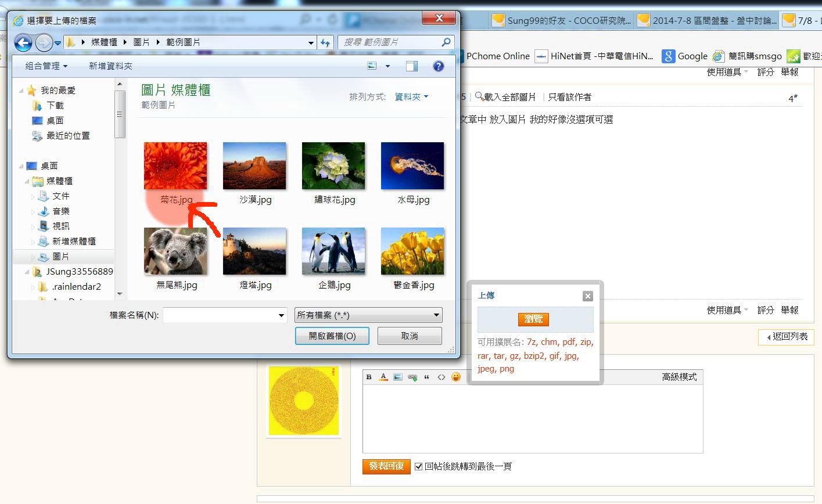Click the Back arrow in file dialog

click(23, 42)
